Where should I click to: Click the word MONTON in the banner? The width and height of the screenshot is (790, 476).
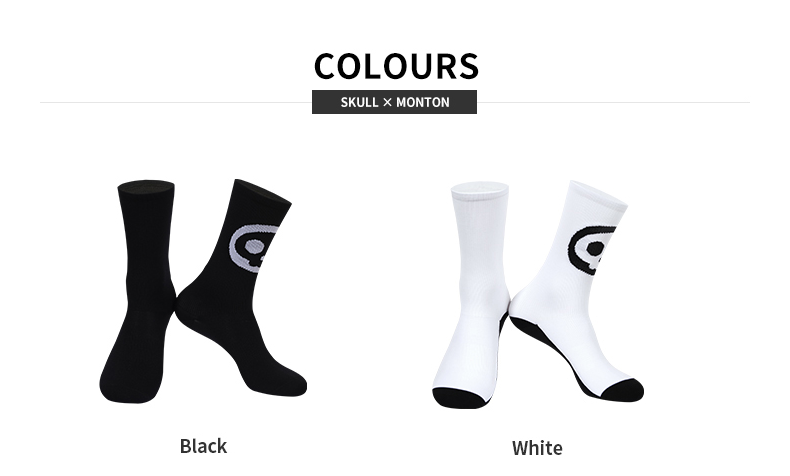(x=423, y=102)
